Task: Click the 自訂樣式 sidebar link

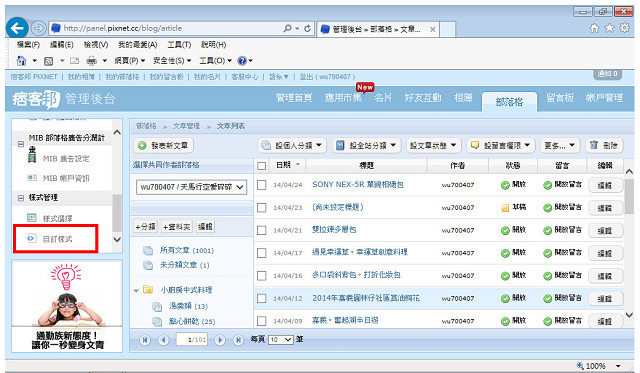Action: pos(57,239)
